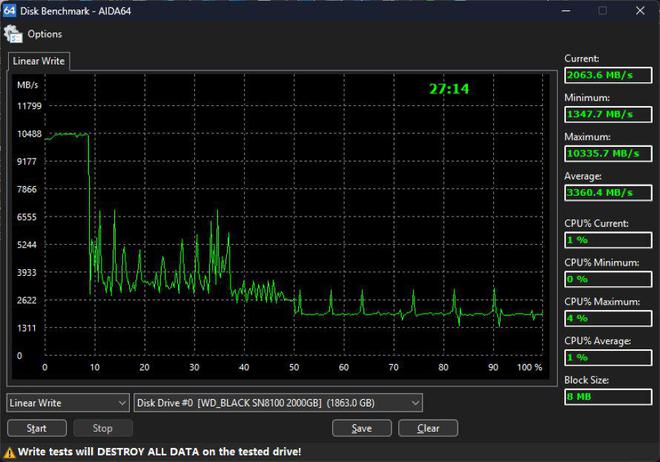This screenshot has width=660, height=462.
Task: Click the CPU% Current 1 % field
Action: coord(608,240)
